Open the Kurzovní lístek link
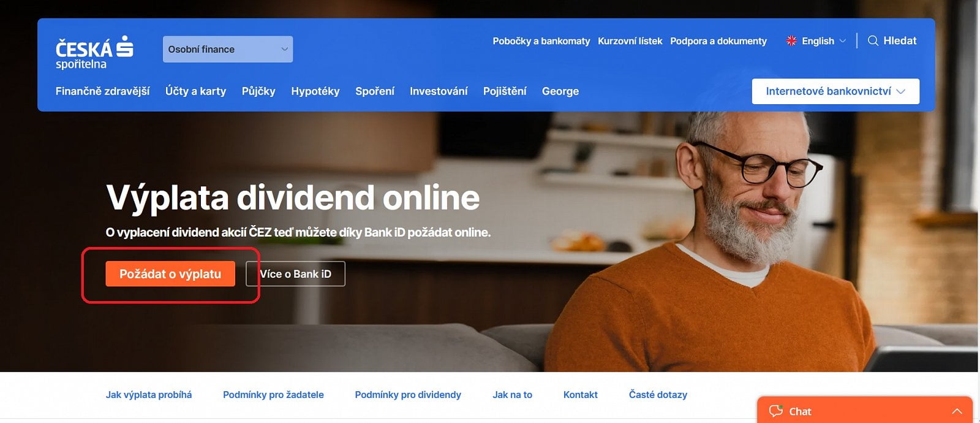Image resolution: width=980 pixels, height=423 pixels. point(630,41)
